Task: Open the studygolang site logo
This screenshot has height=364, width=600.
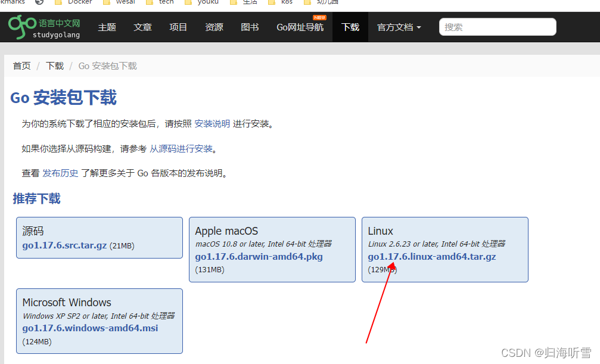Action: 44,27
